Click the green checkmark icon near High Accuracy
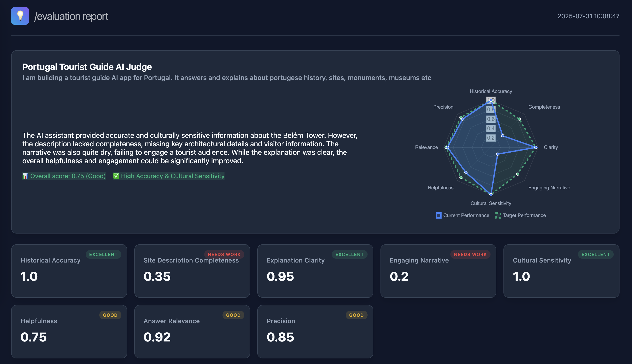The height and width of the screenshot is (364, 632). point(116,176)
